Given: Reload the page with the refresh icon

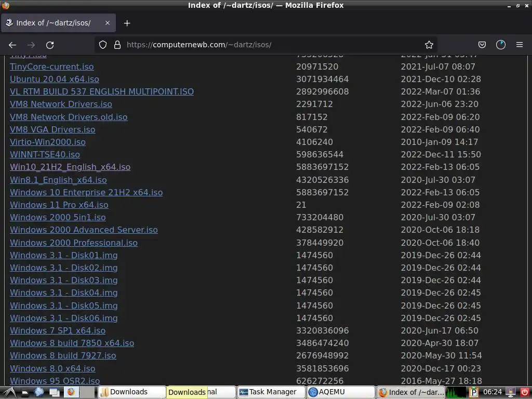Looking at the screenshot, I should pos(50,45).
